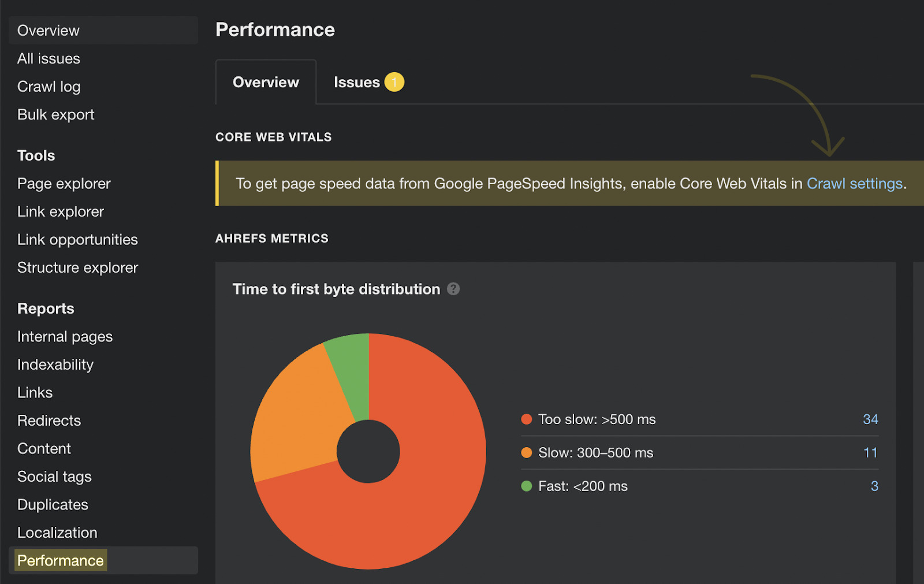Click the yellow Issues count badge
Image resolution: width=924 pixels, height=584 pixels.
[x=394, y=82]
